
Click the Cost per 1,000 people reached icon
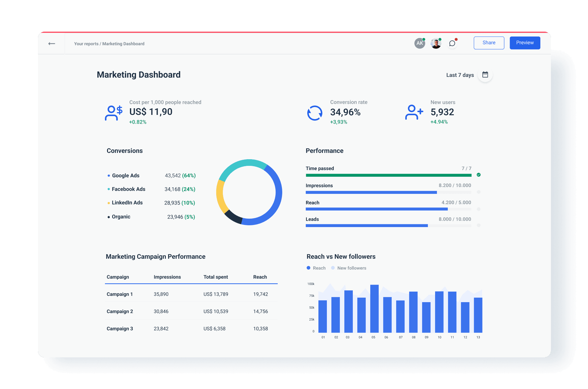click(113, 113)
